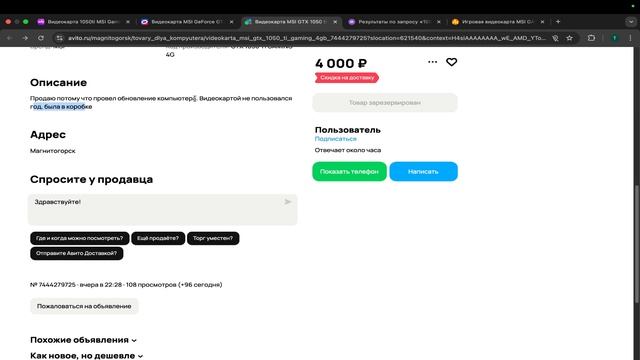Open the browser extensions puzzle icon
Screen dimensions: 640x360
point(591,38)
